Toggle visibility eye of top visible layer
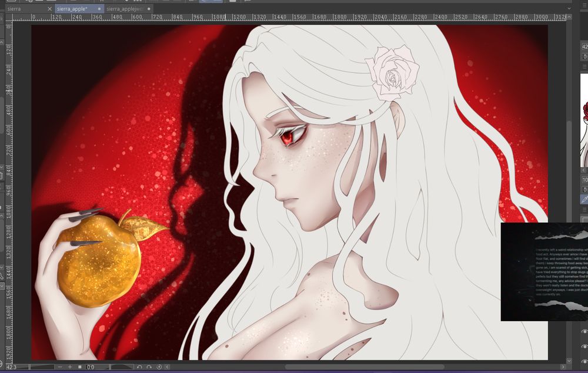 [x=584, y=331]
